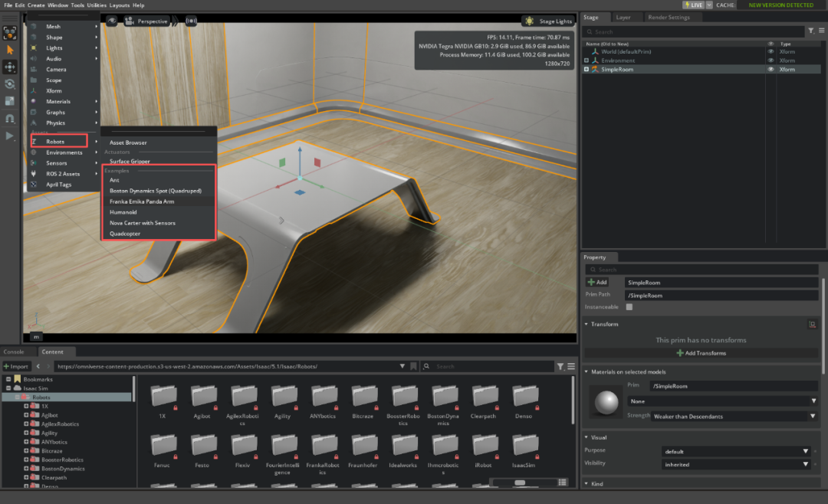Click the material preview sphere thumbnail

pos(606,403)
